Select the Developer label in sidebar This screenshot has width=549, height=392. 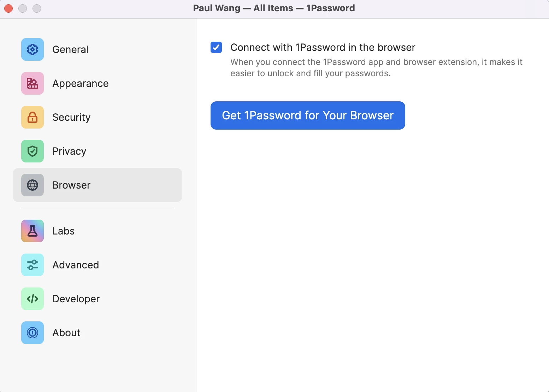[76, 299]
